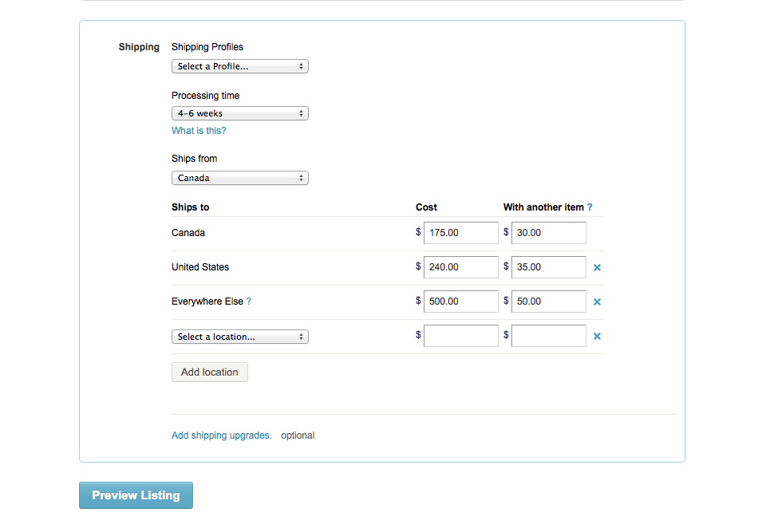Click the Add location button
Image resolution: width=766 pixels, height=532 pixels.
(210, 372)
